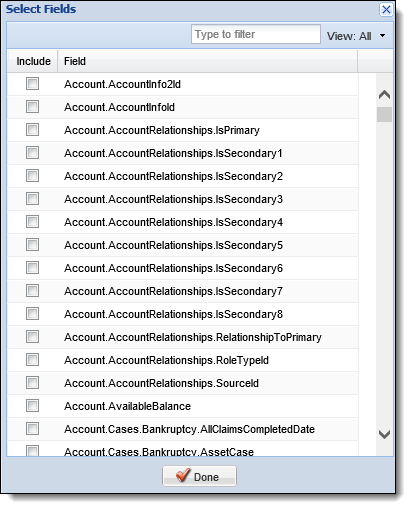Click the Done button with checkmark
Image resolution: width=411 pixels, height=509 pixels.
[199, 476]
